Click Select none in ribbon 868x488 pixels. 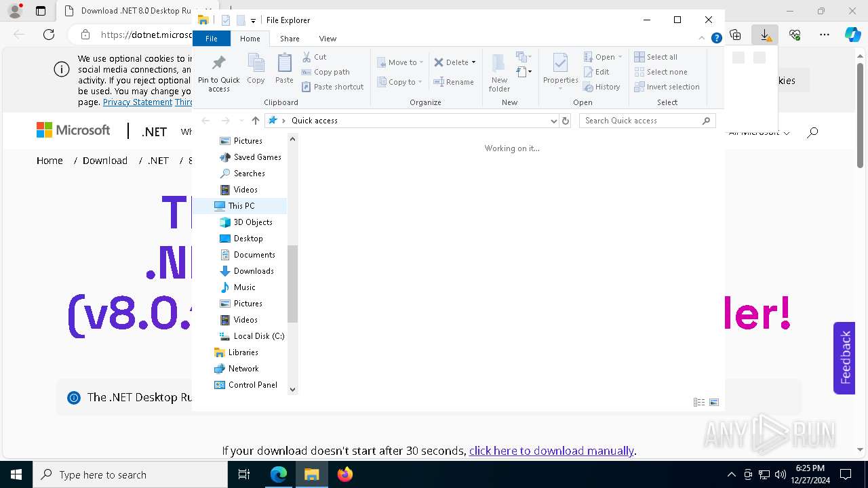(660, 72)
